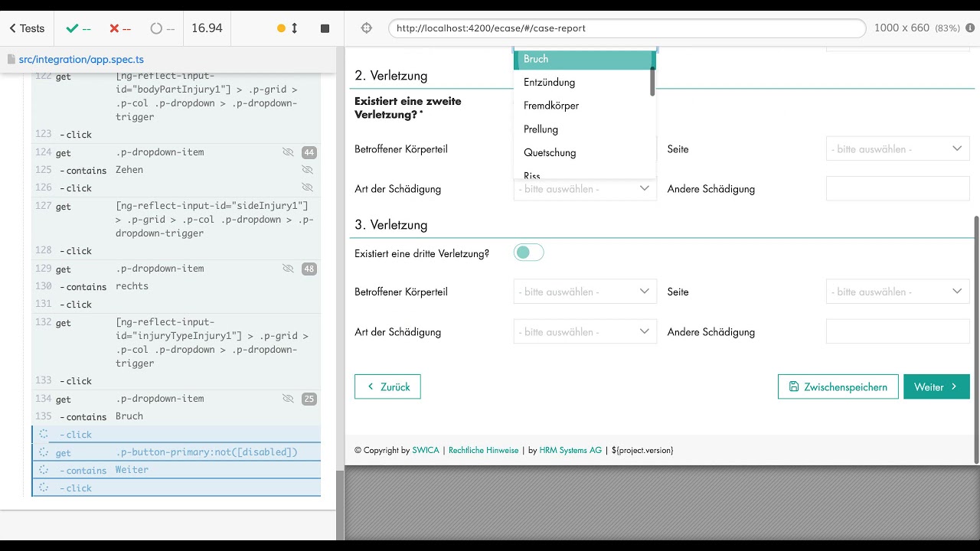The width and height of the screenshot is (980, 551).
Task: Click the hidden-eye icon on command 126
Action: [308, 187]
